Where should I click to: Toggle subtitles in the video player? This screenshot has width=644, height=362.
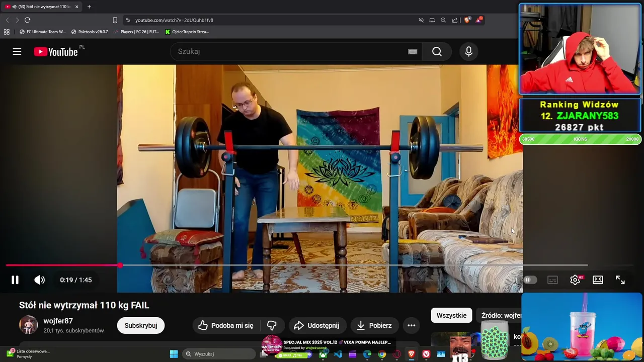click(x=552, y=280)
